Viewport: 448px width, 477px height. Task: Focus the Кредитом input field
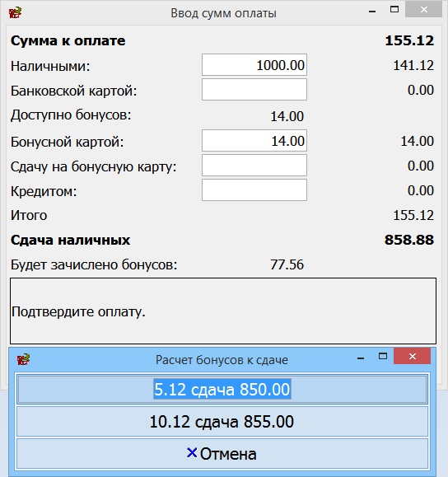click(x=254, y=189)
